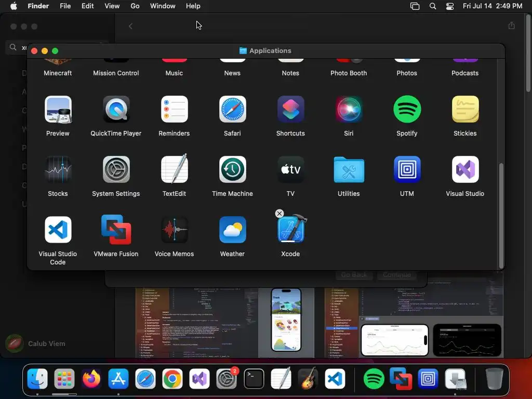Click the Mission Control label
The height and width of the screenshot is (399, 532).
point(116,73)
